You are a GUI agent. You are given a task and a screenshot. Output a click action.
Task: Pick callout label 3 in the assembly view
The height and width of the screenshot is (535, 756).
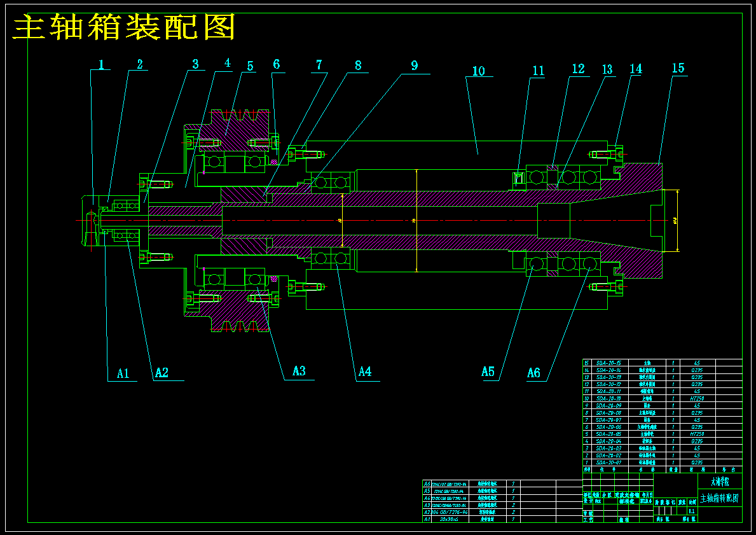coord(195,64)
